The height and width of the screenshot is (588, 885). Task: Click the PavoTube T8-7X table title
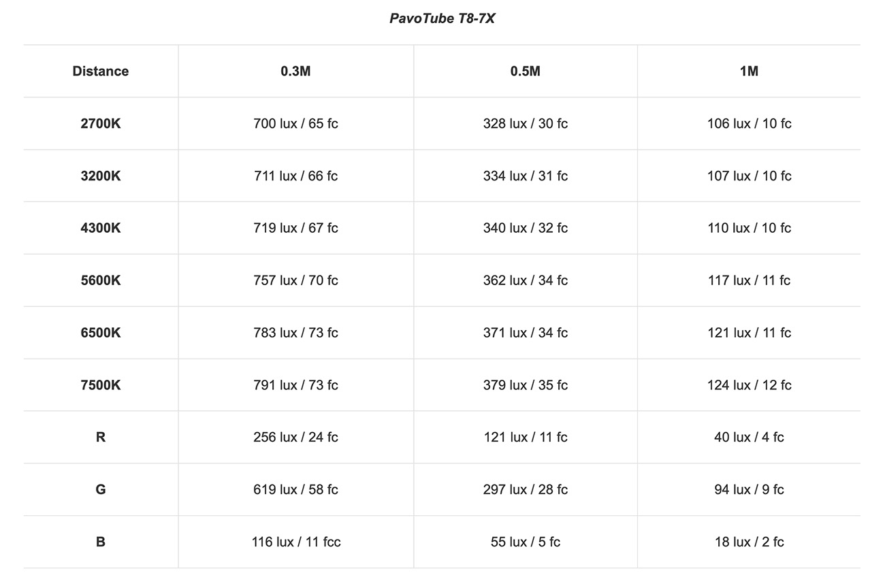click(x=442, y=18)
